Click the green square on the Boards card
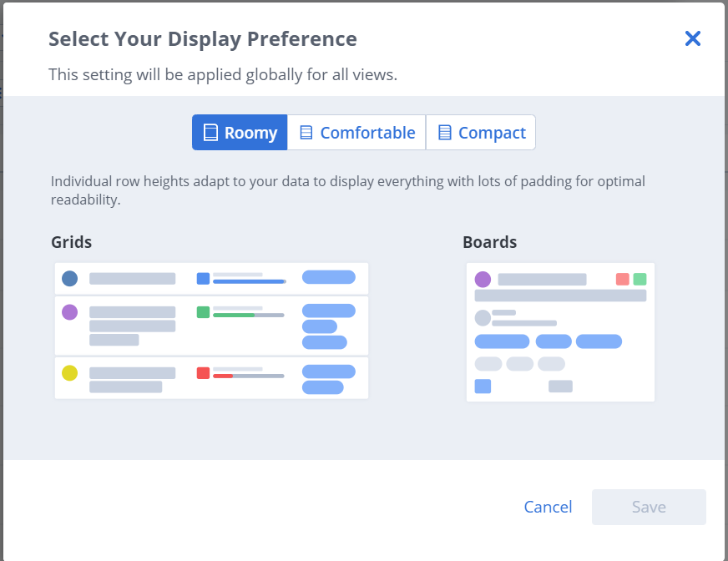This screenshot has height=561, width=728. coord(640,280)
